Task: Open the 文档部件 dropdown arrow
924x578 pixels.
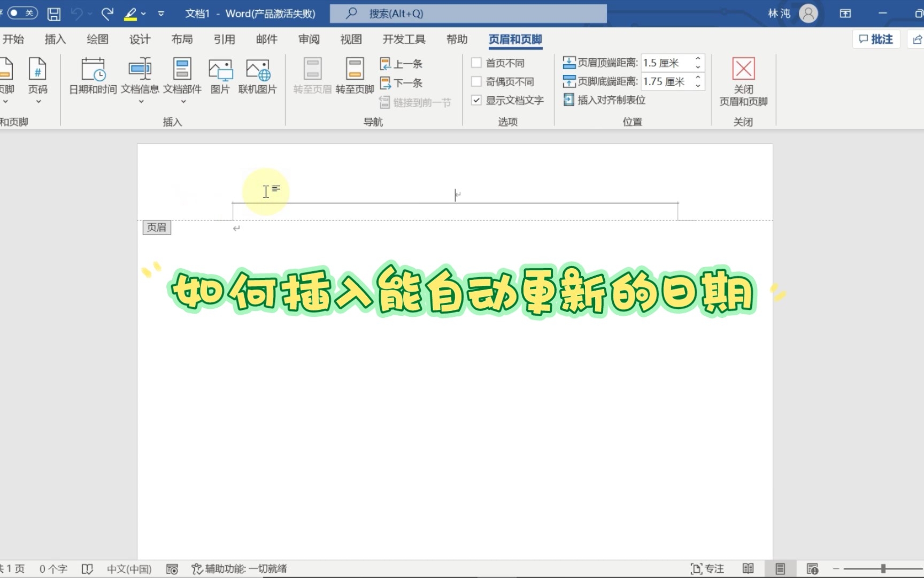Action: pyautogui.click(x=183, y=101)
